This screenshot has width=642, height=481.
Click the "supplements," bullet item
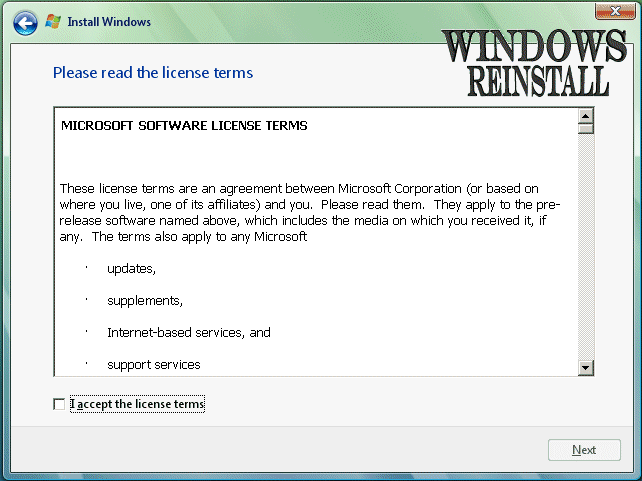click(x=145, y=301)
